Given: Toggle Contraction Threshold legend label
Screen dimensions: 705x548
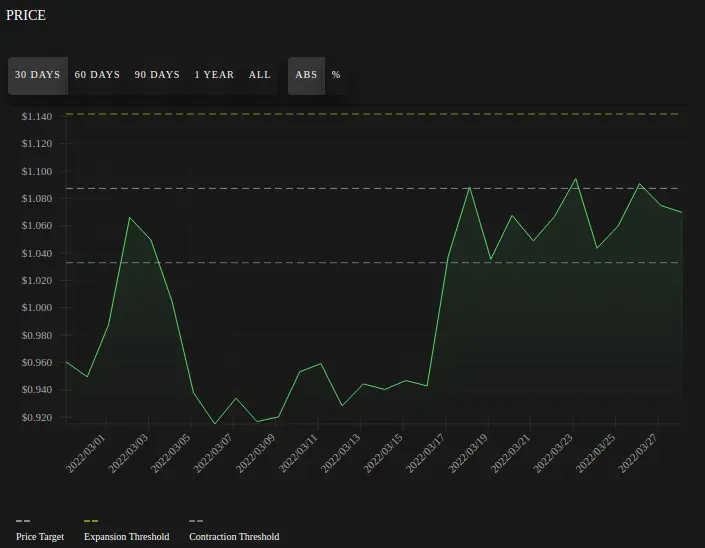Looking at the screenshot, I should [x=234, y=537].
